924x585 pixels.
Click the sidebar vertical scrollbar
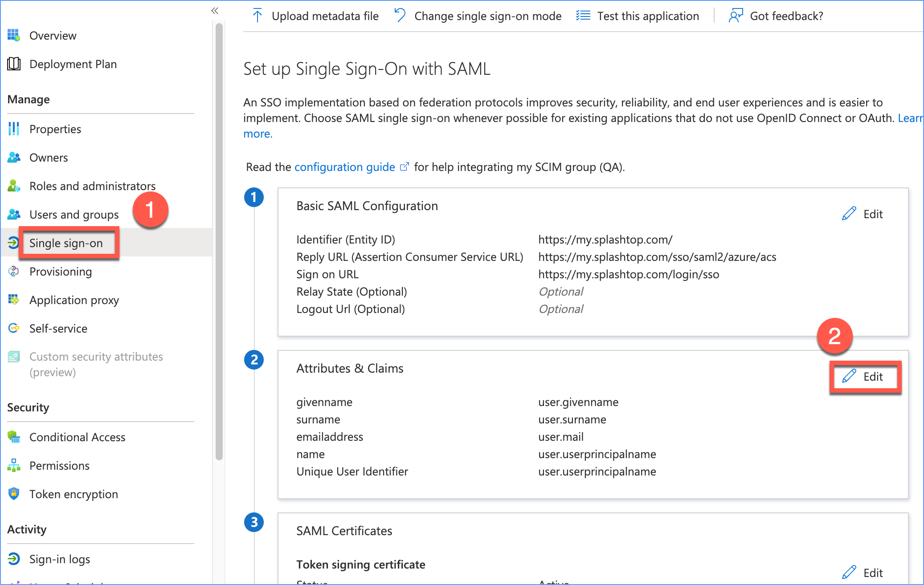click(219, 241)
